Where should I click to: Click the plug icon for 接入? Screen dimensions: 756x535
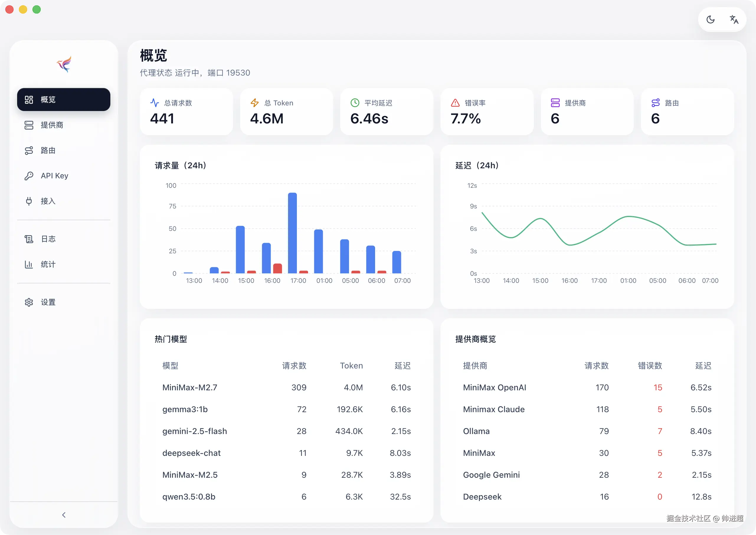point(29,201)
